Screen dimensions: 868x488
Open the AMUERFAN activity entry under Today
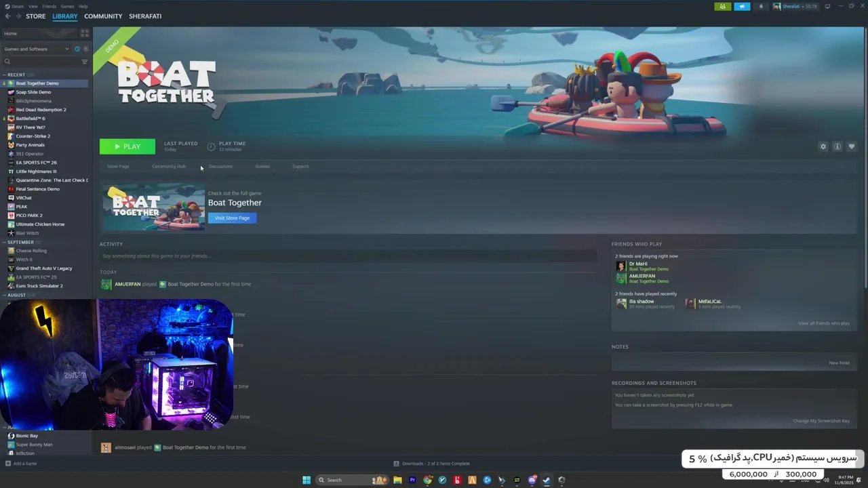click(176, 285)
